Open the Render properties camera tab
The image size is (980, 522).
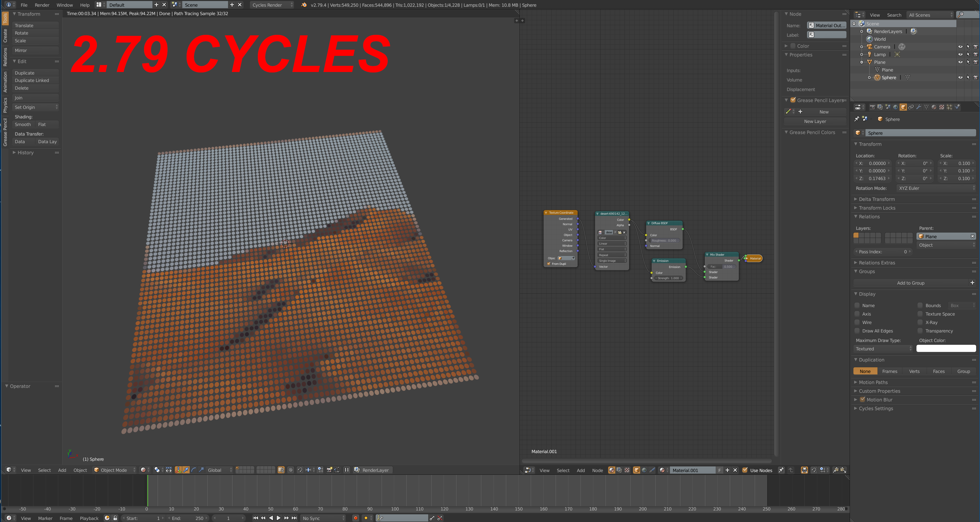872,107
